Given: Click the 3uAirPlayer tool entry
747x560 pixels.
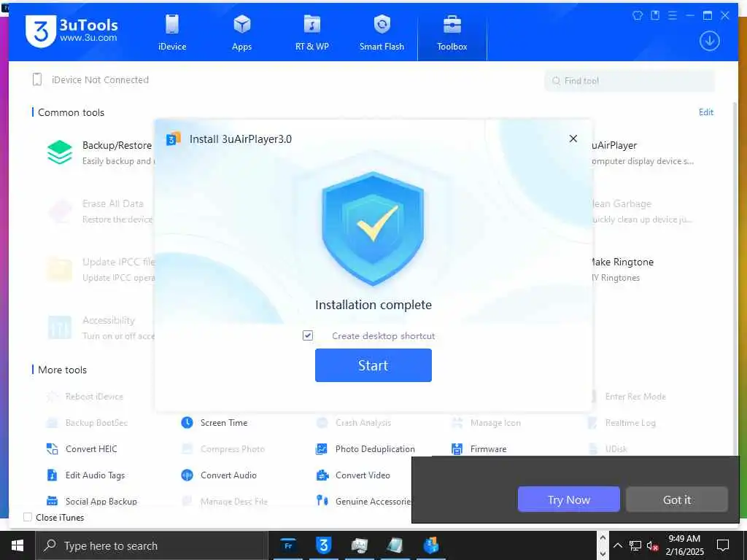Looking at the screenshot, I should coord(641,152).
